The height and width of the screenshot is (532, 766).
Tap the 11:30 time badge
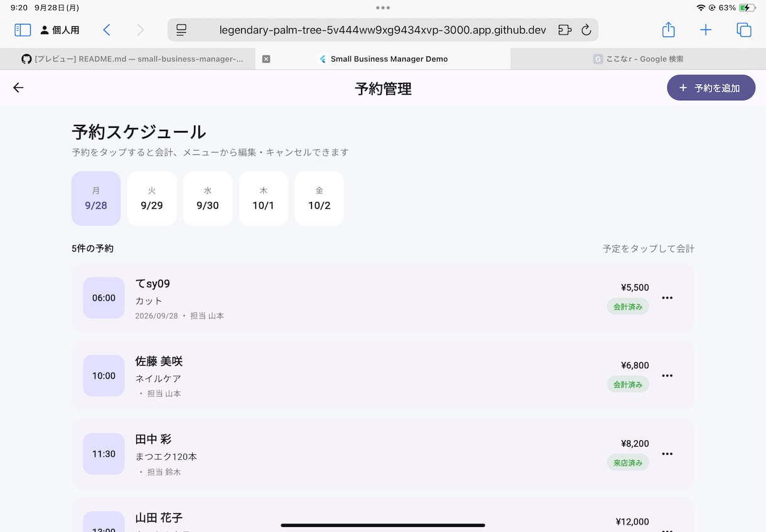pyautogui.click(x=104, y=454)
